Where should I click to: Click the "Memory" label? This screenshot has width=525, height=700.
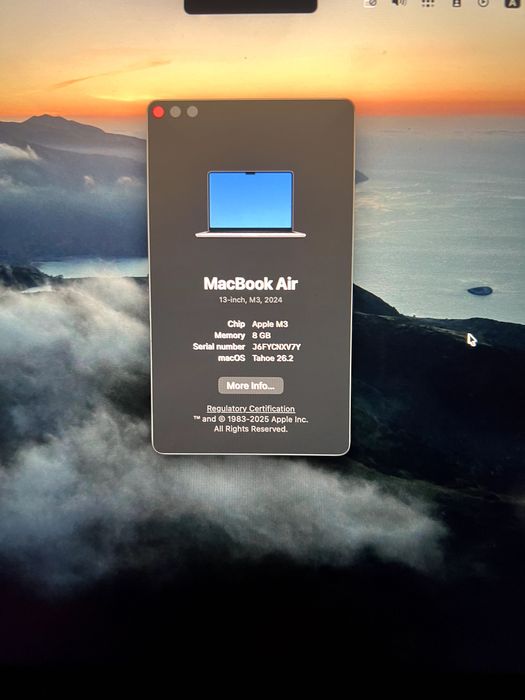[229, 335]
